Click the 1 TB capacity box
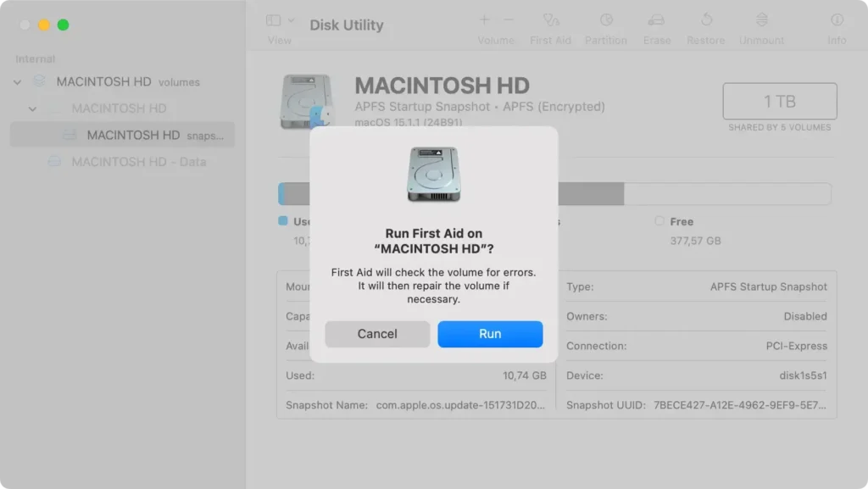 coord(780,101)
